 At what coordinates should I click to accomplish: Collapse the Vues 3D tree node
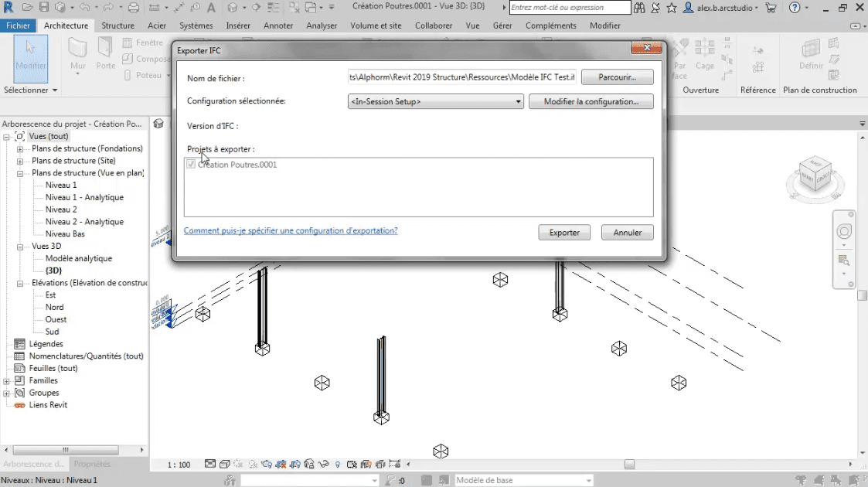tap(20, 247)
